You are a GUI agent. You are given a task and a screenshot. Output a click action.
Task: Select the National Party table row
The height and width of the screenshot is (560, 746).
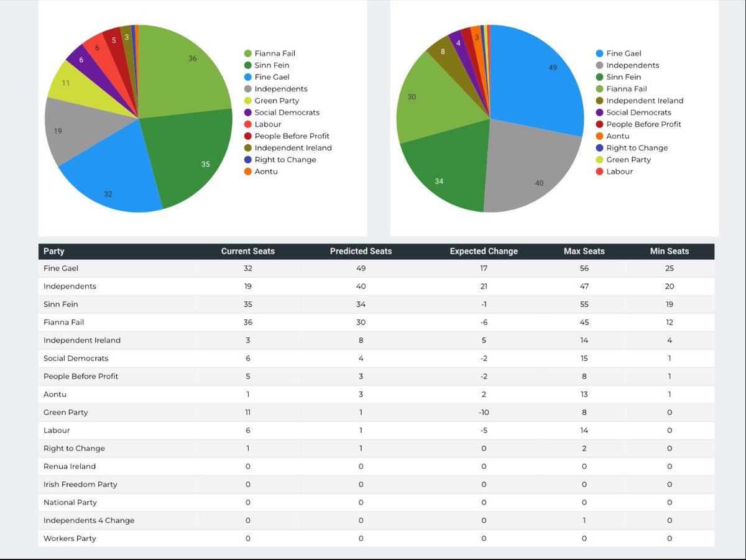tap(376, 502)
